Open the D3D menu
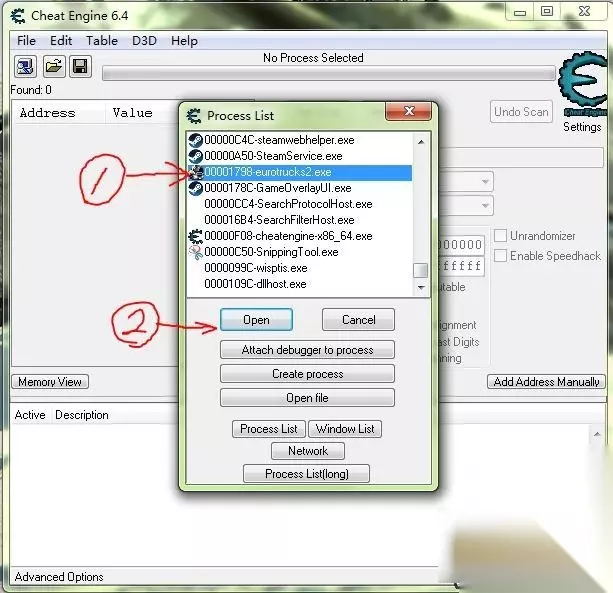The width and height of the screenshot is (613, 593). [x=144, y=41]
